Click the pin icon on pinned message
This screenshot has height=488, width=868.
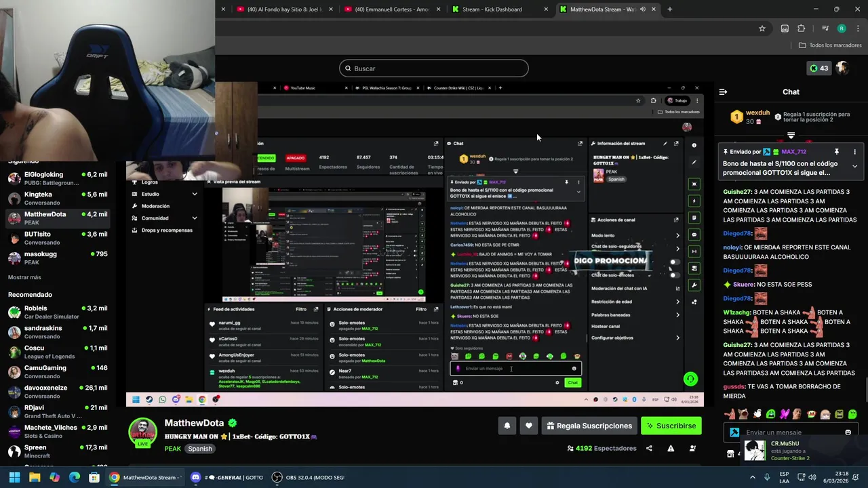(x=837, y=152)
